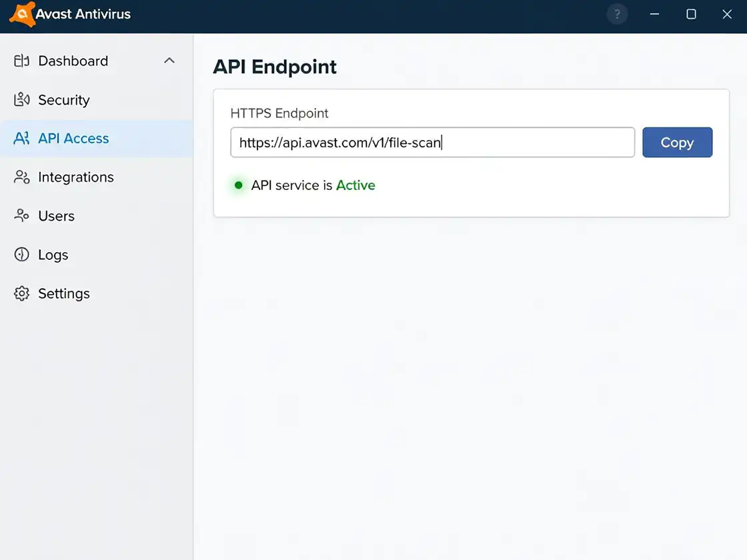Click the Dashboard sidebar icon
747x560 pixels.
(21, 61)
